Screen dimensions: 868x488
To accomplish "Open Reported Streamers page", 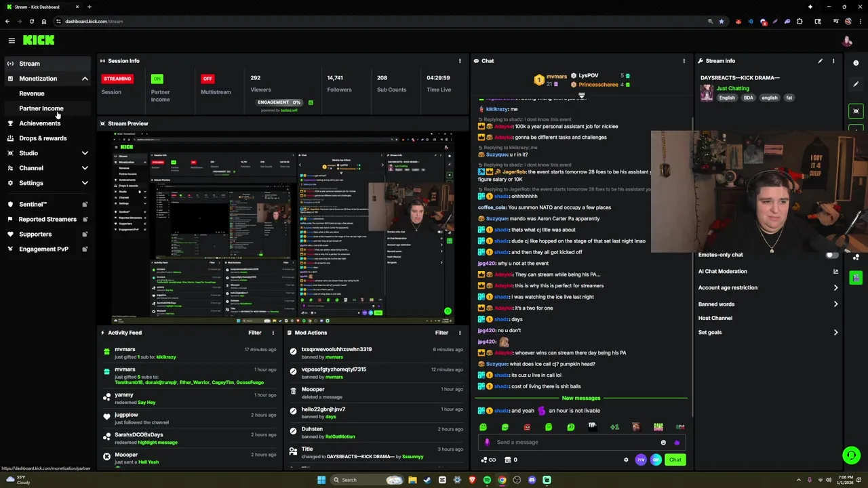I will (x=47, y=220).
